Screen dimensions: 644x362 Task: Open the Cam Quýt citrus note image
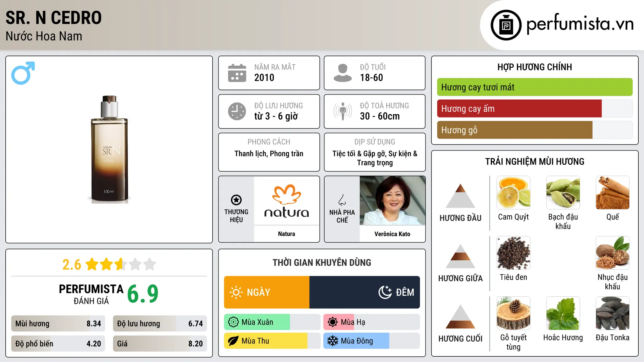click(x=514, y=193)
